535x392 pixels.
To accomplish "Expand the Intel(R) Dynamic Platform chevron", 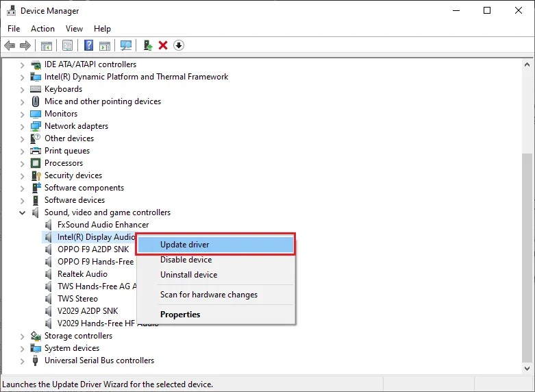I will [22, 77].
